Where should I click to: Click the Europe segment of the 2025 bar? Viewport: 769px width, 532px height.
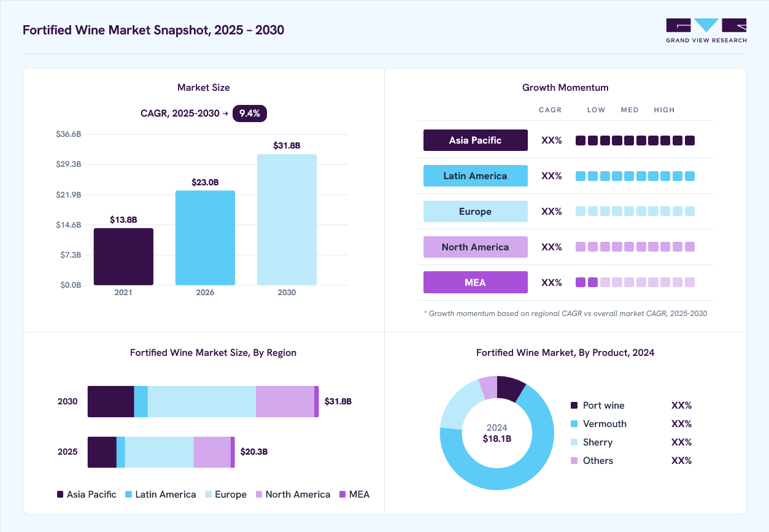click(160, 452)
